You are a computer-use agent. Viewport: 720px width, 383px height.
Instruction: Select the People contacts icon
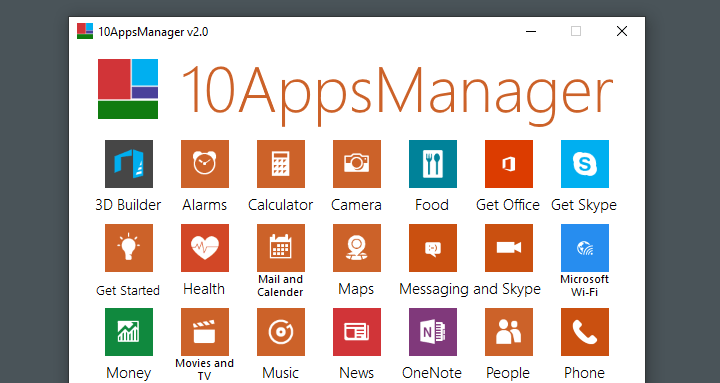tap(509, 332)
